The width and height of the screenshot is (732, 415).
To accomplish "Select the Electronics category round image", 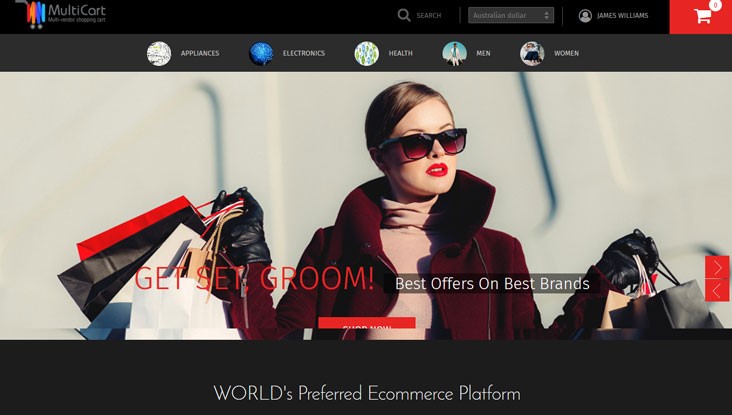I will pos(261,53).
